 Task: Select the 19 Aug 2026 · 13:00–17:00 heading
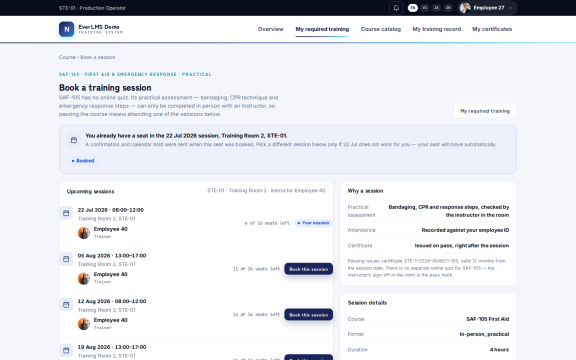click(112, 347)
